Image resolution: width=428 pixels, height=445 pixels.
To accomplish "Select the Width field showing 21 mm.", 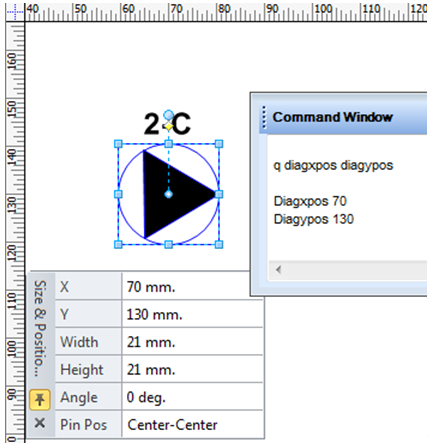I will coord(193,342).
